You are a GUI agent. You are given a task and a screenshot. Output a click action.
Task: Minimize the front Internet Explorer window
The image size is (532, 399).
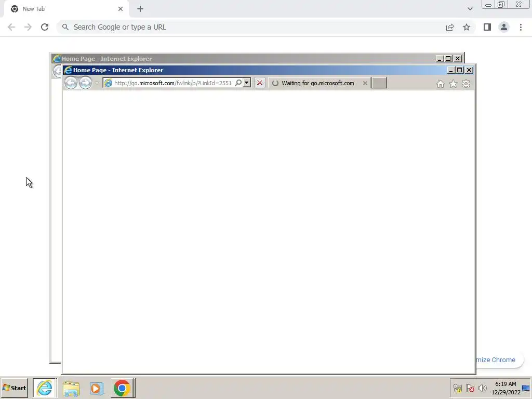tap(451, 70)
